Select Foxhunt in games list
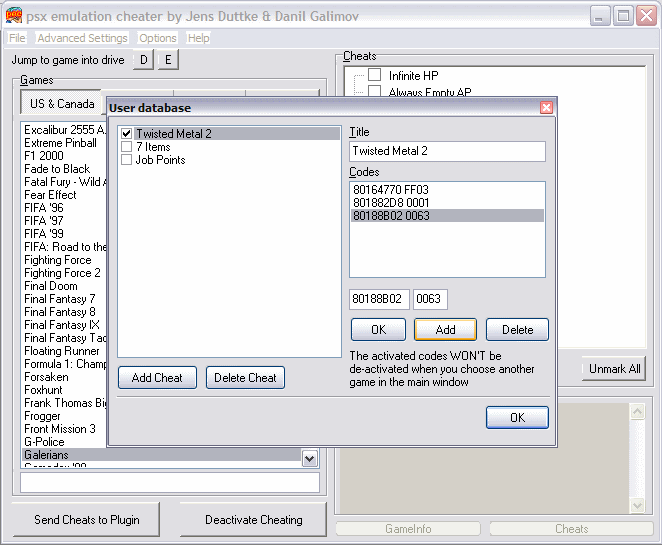 (43, 390)
